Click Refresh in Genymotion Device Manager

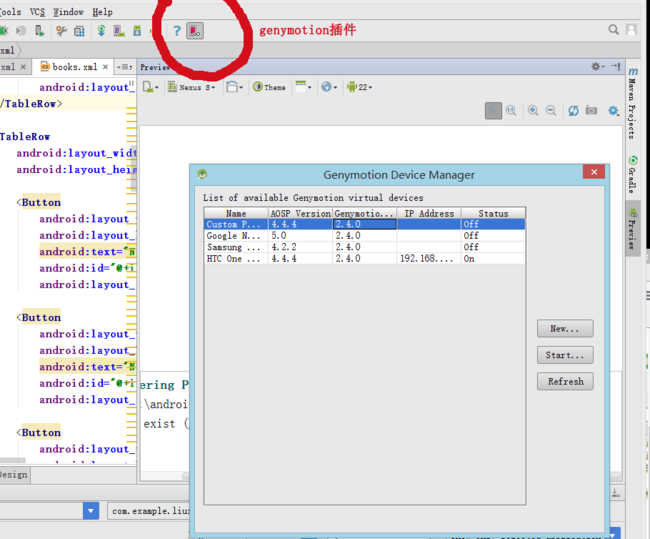pyautogui.click(x=565, y=381)
